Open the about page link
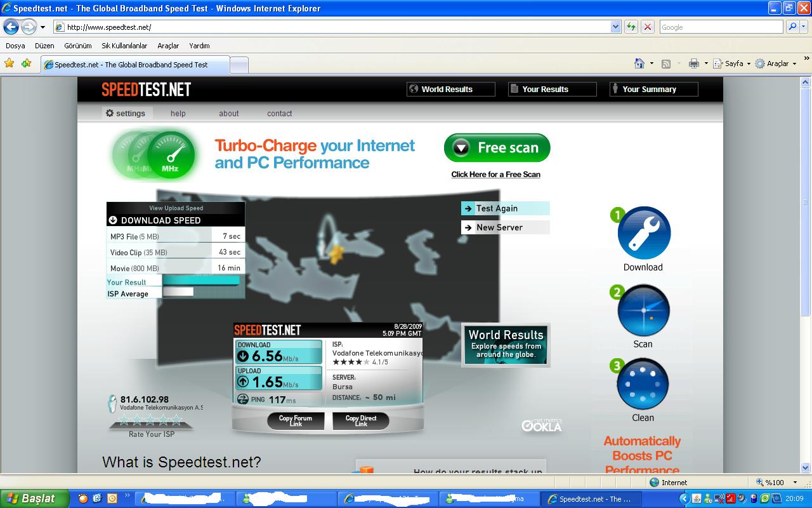The height and width of the screenshot is (508, 812). pos(229,113)
